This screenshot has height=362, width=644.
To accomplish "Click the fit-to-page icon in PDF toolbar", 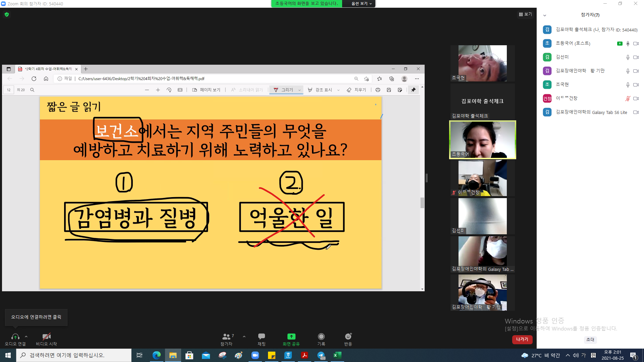I will point(180,90).
